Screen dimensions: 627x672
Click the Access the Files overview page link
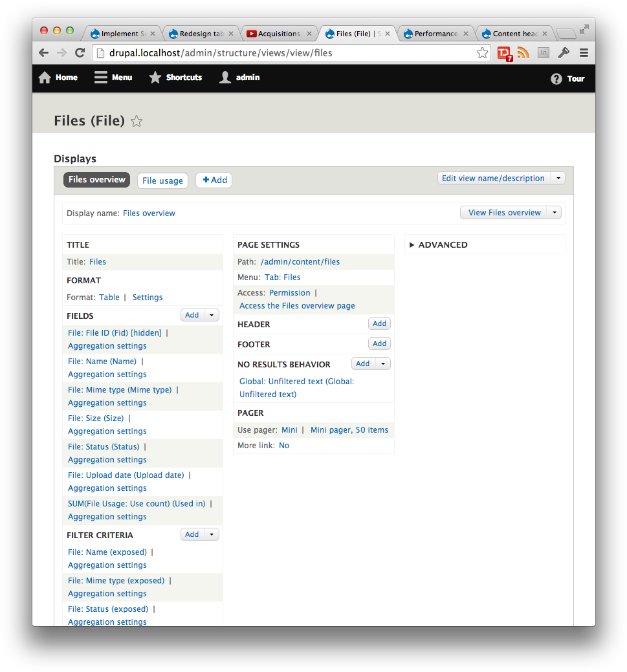point(297,305)
